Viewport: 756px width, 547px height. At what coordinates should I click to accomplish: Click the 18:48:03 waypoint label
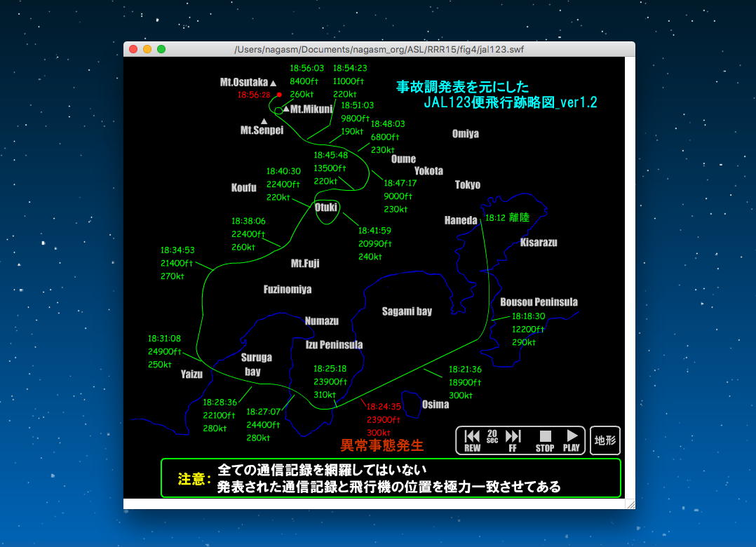coord(388,124)
